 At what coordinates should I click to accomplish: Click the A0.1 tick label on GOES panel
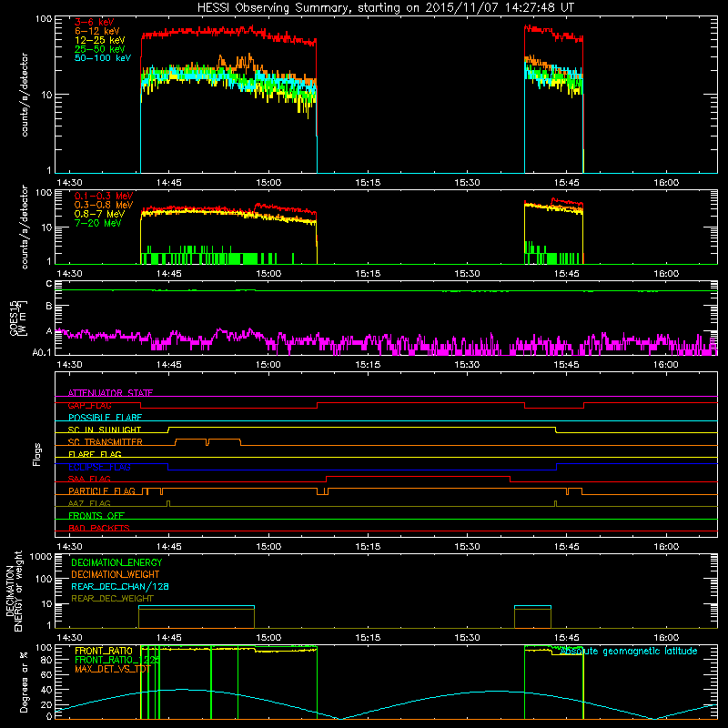(x=42, y=353)
